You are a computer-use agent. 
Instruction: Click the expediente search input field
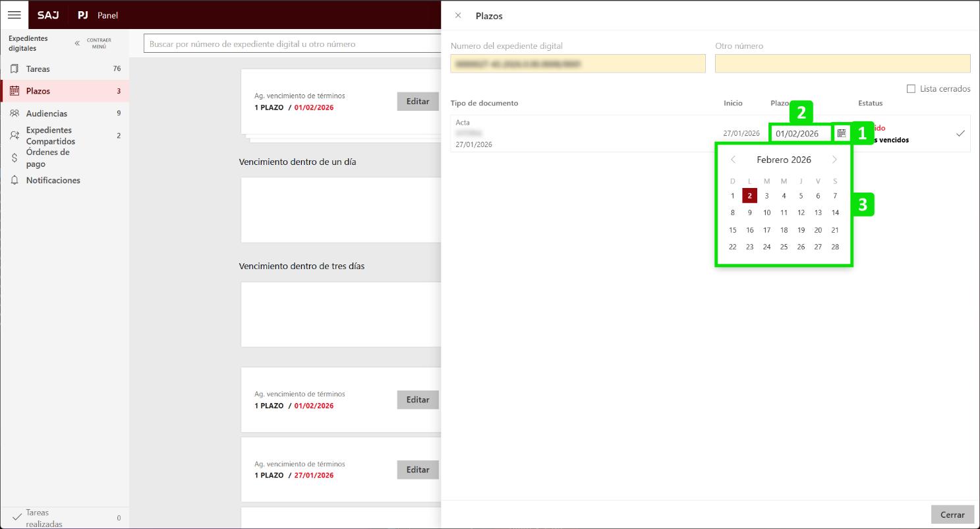click(290, 44)
